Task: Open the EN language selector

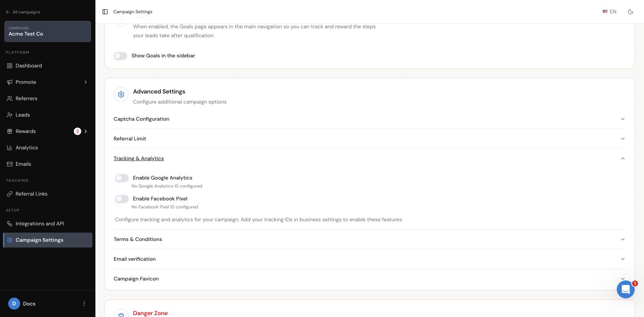Action: click(x=609, y=12)
